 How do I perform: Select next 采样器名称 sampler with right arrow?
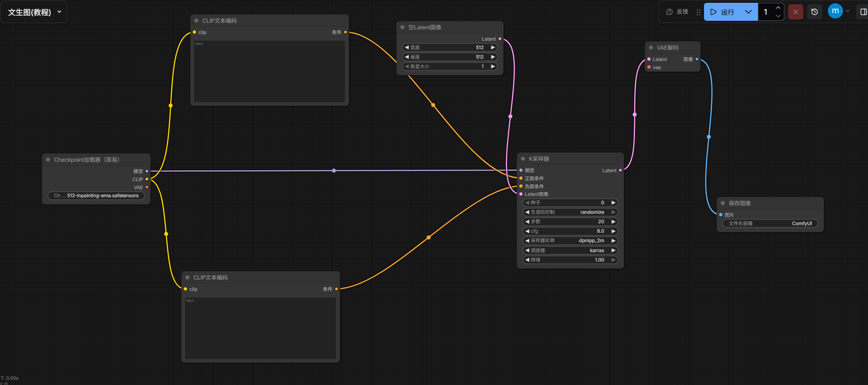pos(613,241)
